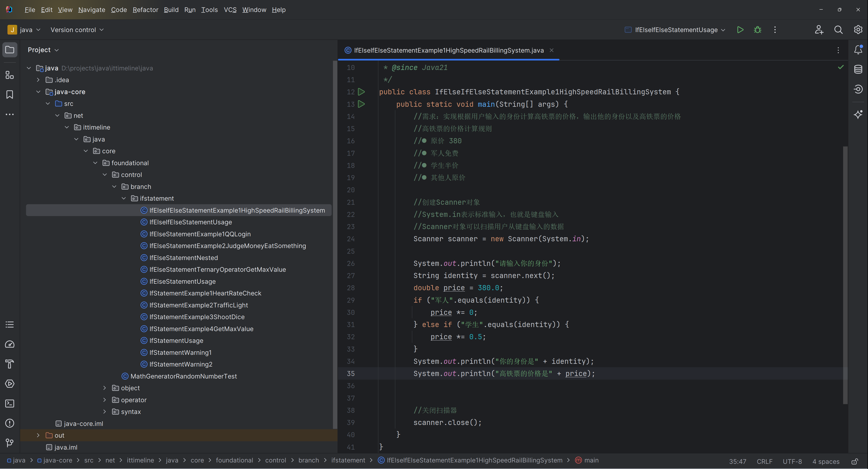Toggle read-only lock in status bar
868x469 pixels.
pos(855,461)
